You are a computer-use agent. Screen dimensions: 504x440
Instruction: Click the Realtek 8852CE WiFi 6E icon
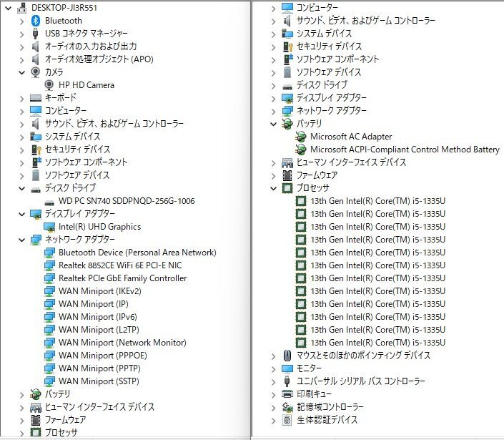[x=49, y=265]
